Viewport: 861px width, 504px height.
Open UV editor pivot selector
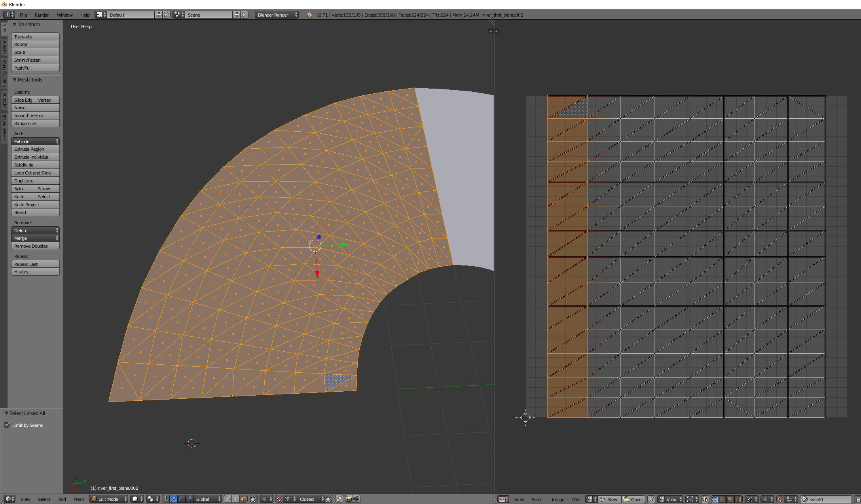[x=692, y=499]
